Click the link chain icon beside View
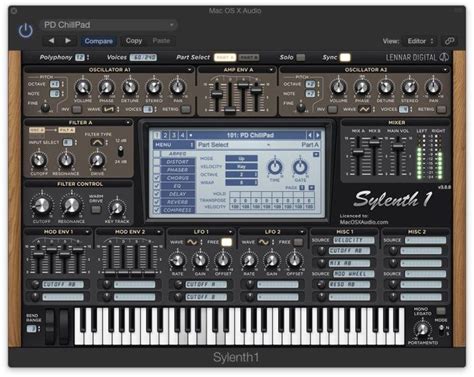 click(x=449, y=41)
